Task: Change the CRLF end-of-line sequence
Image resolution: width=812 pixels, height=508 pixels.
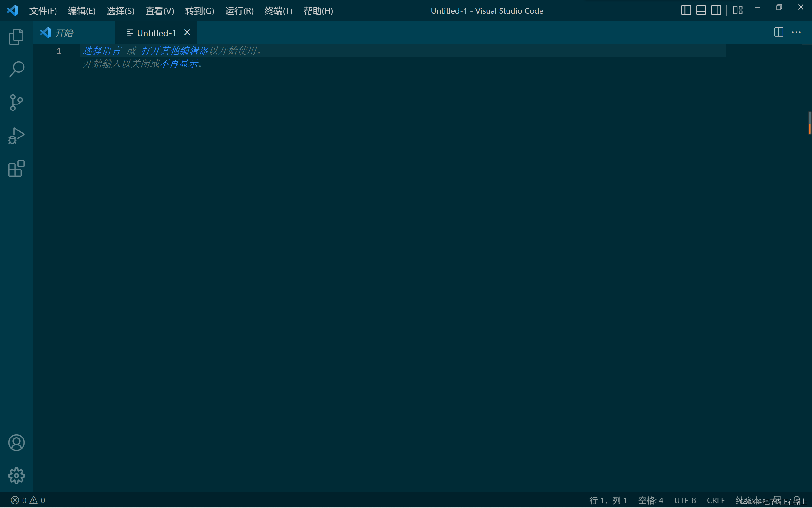Action: click(x=716, y=500)
